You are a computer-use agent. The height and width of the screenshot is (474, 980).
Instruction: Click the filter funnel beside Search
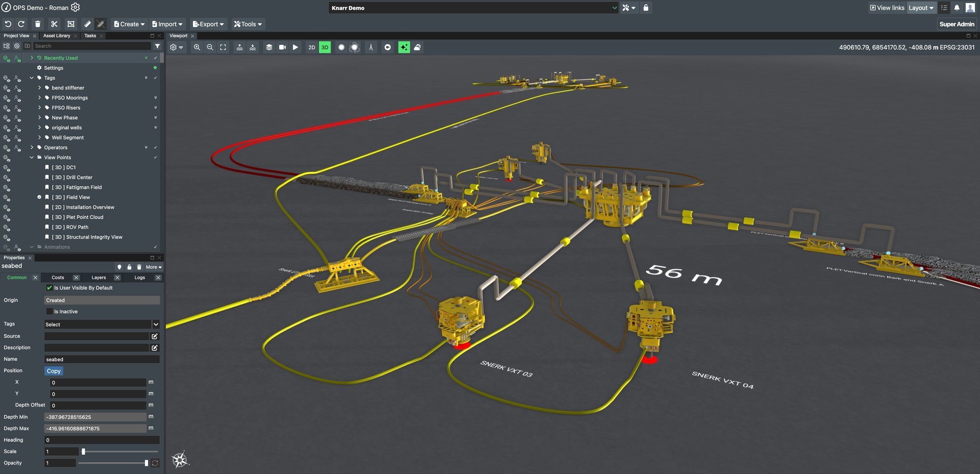157,46
